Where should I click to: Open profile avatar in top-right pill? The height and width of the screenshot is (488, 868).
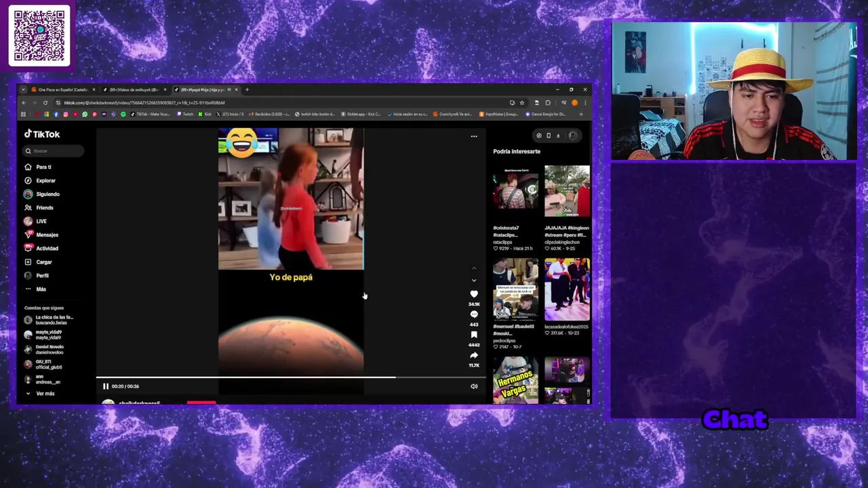572,136
